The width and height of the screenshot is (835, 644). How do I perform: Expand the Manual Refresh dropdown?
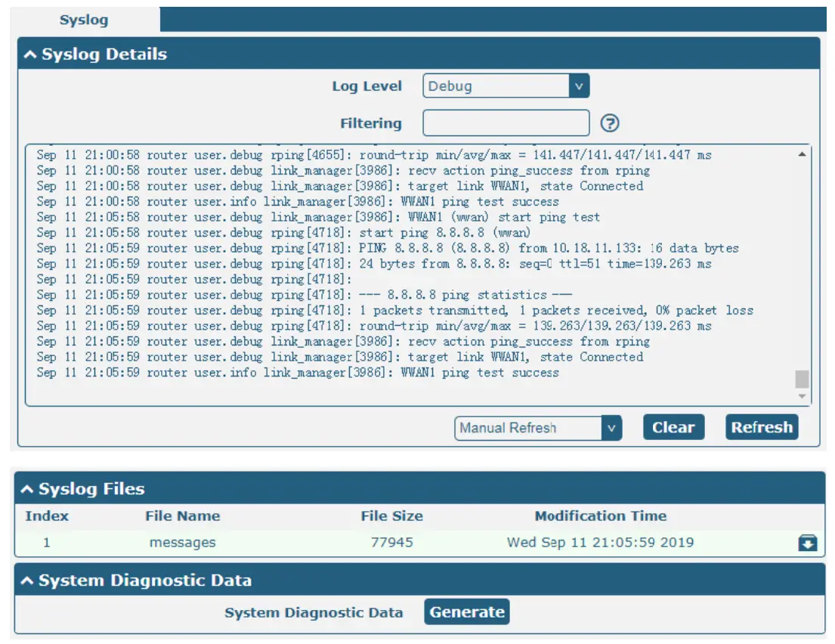point(537,428)
